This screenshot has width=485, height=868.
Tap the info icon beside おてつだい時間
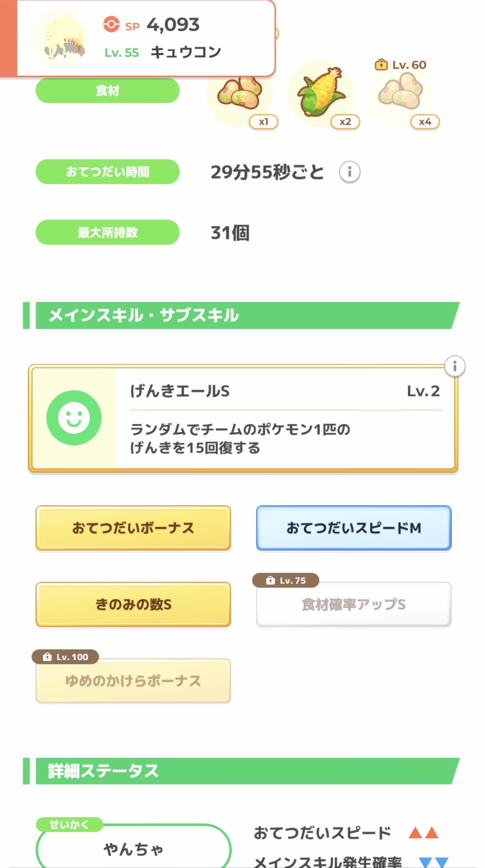pyautogui.click(x=349, y=172)
